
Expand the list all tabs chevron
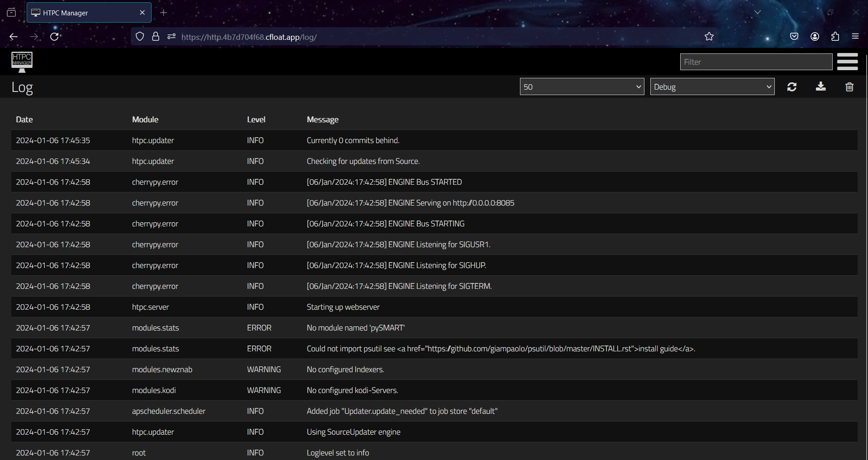757,12
